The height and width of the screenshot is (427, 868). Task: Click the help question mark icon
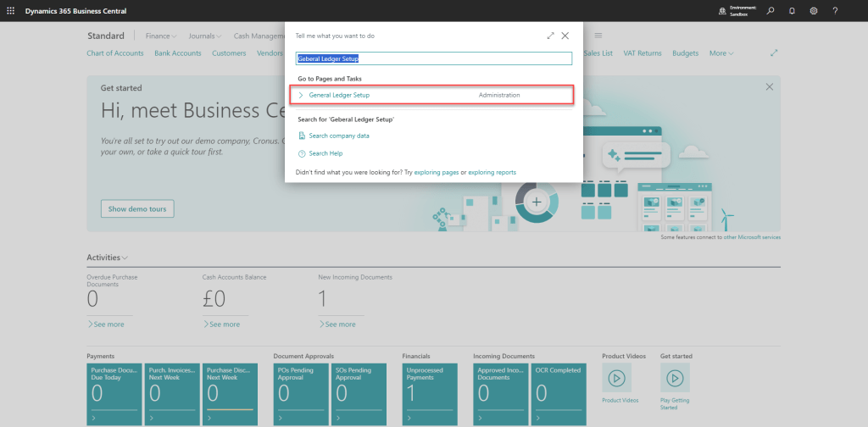tap(835, 10)
